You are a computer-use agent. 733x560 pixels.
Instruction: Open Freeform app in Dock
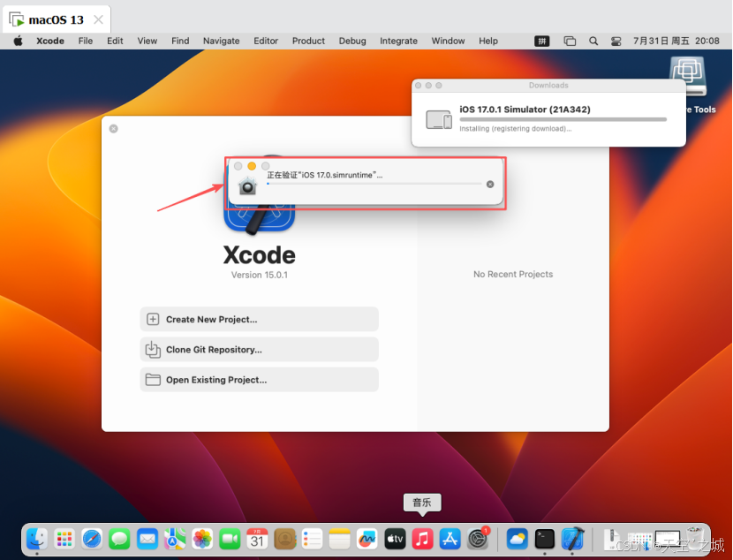click(x=367, y=539)
